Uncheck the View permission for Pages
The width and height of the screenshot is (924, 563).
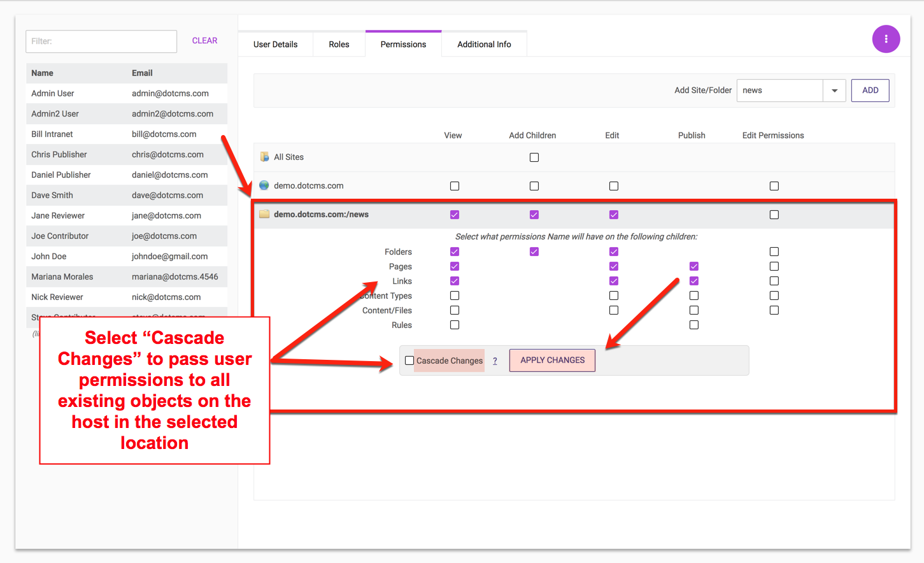[455, 266]
